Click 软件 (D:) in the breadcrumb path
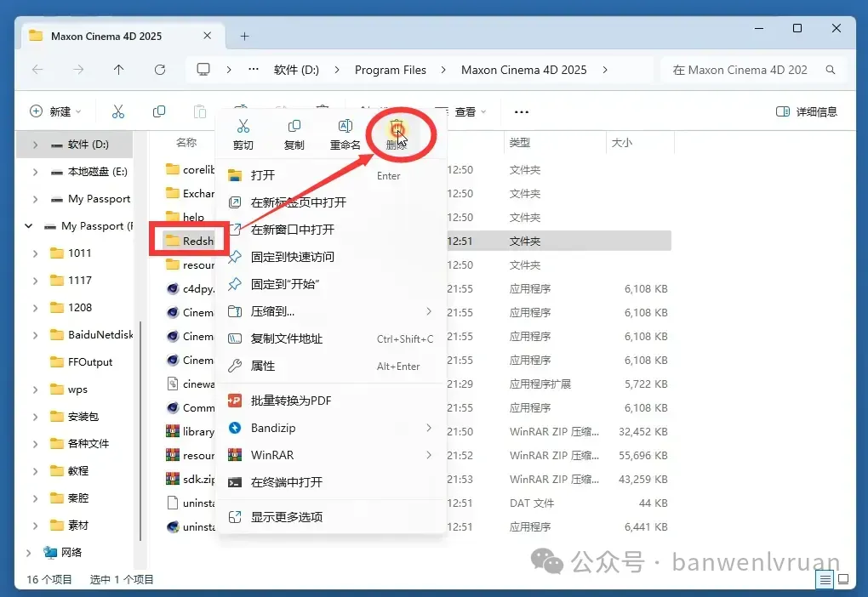 pyautogui.click(x=296, y=70)
